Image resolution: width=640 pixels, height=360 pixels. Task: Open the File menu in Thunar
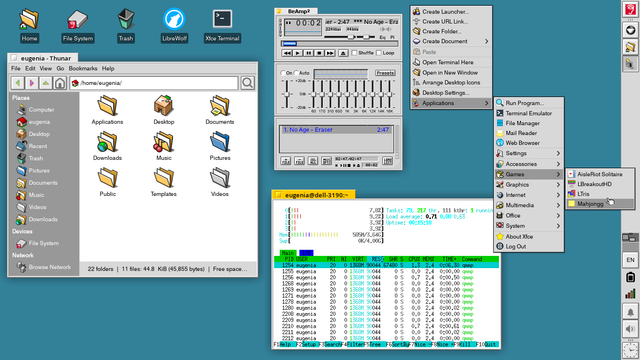pos(16,69)
